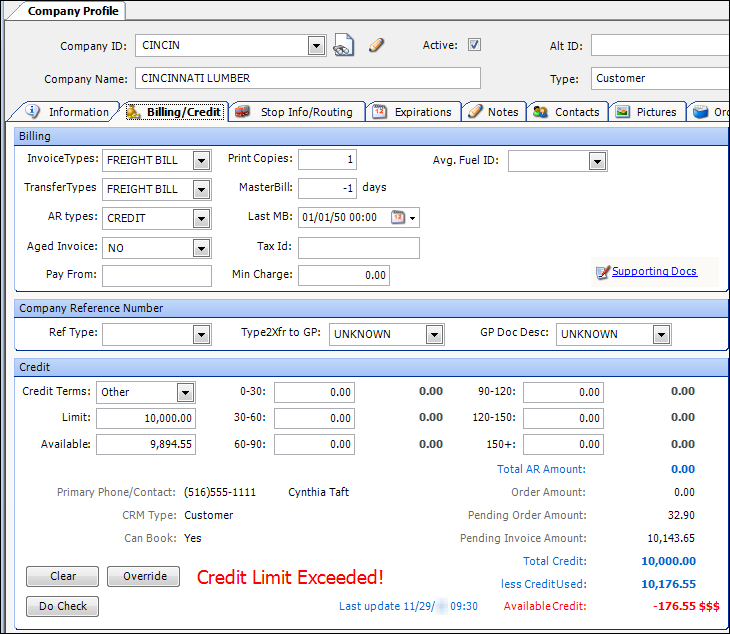The height and width of the screenshot is (634, 730).
Task: Open the calendar picker in Last MB field
Action: (398, 217)
